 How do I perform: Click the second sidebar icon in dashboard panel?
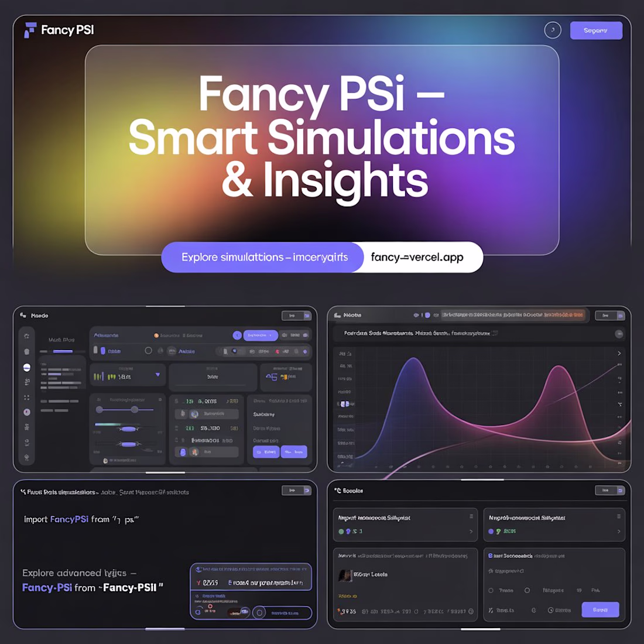(27, 352)
